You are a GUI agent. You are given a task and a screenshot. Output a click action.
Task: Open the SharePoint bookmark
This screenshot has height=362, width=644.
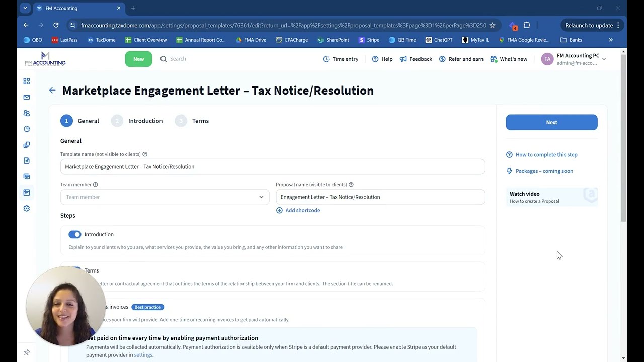point(333,40)
